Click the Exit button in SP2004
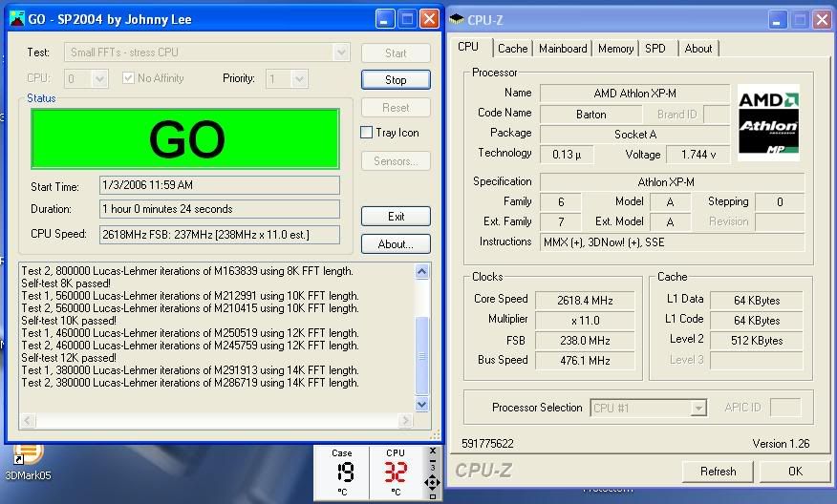837x504 pixels. 396,217
